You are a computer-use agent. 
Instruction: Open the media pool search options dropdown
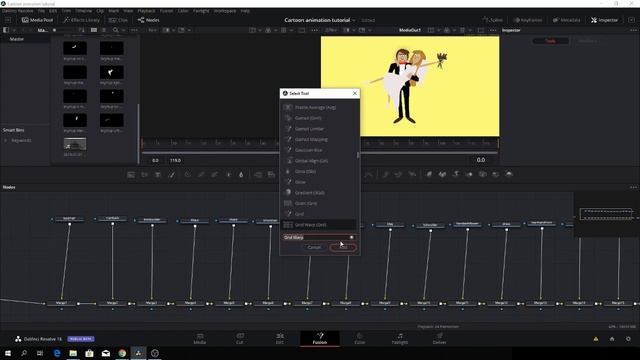point(123,30)
